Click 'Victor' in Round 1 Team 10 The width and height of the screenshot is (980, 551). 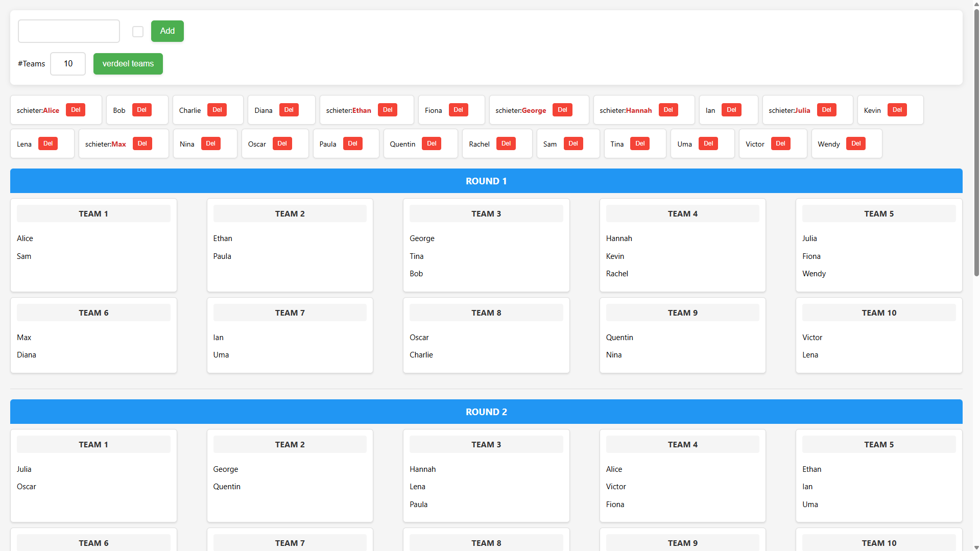[x=812, y=338]
